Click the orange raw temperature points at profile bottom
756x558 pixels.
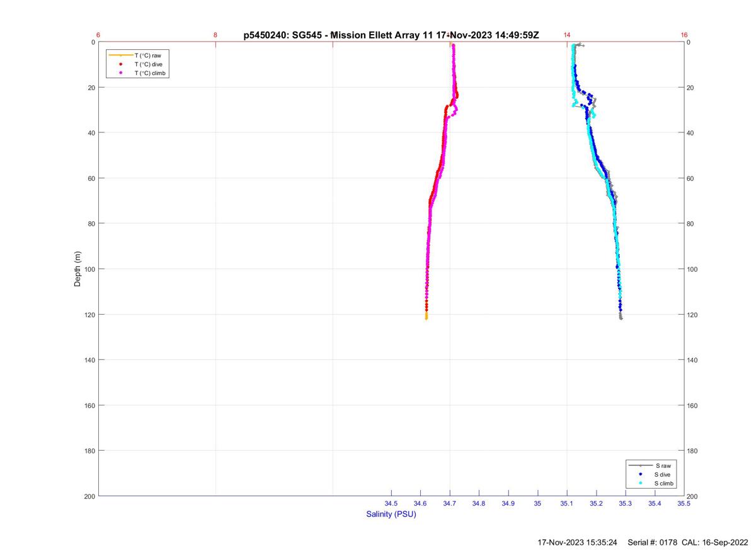tap(426, 315)
